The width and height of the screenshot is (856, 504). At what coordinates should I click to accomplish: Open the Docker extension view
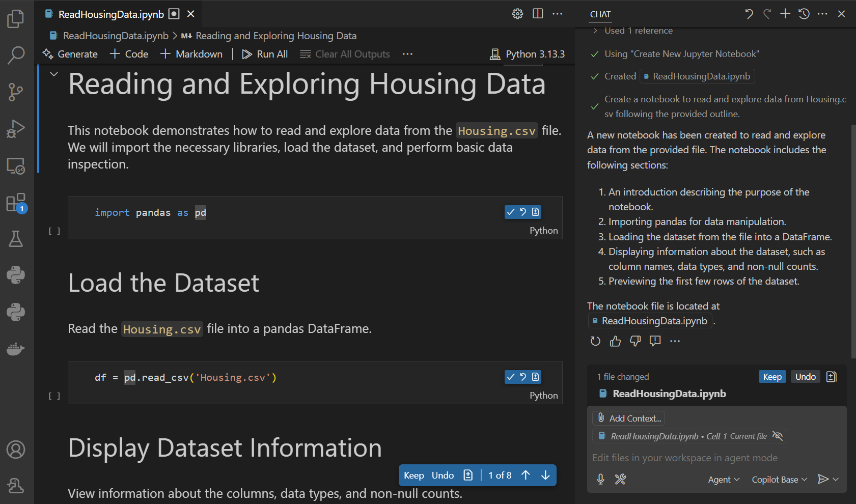(16, 349)
